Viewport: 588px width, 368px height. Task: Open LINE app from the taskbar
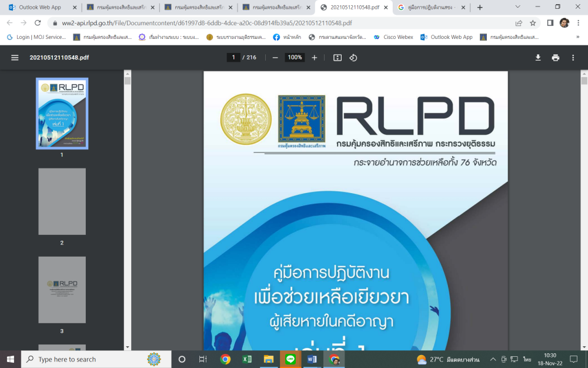[x=290, y=359]
